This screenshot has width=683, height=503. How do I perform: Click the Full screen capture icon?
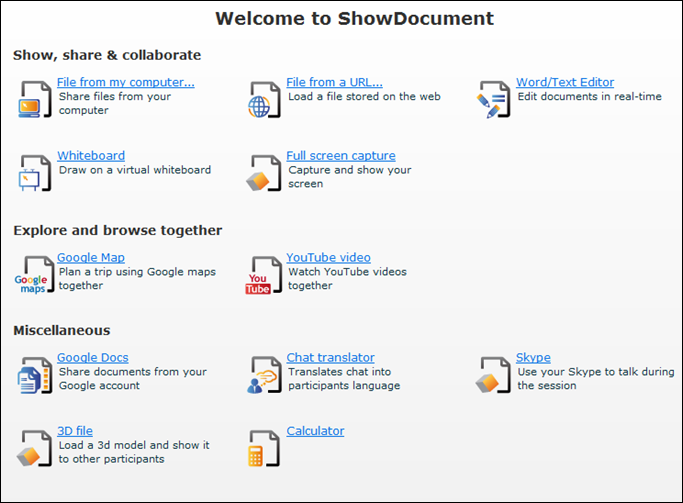coord(263,173)
